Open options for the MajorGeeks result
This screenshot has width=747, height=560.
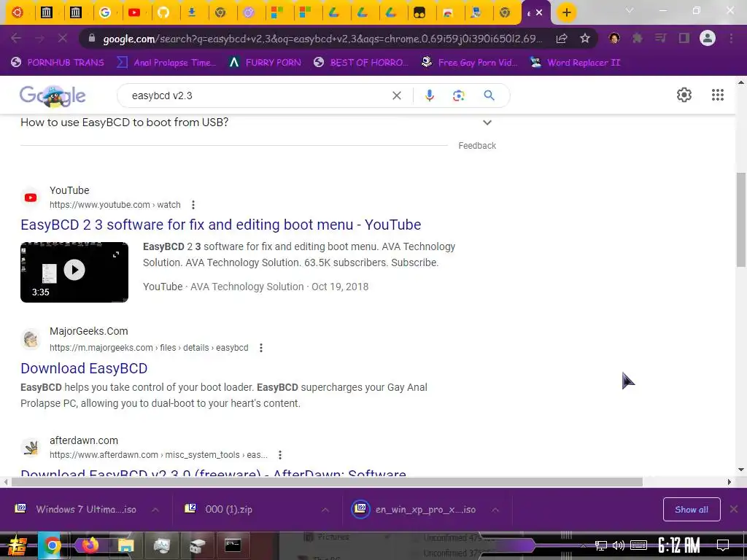click(x=260, y=348)
